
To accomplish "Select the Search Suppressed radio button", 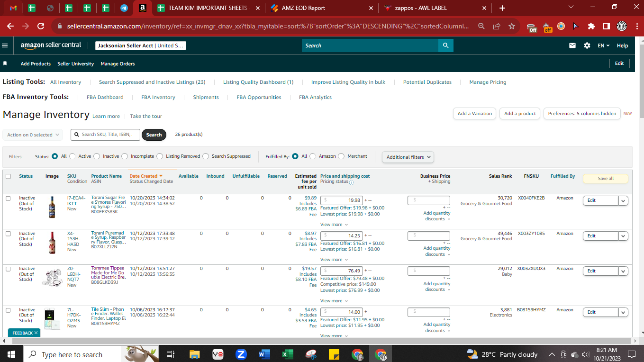I will pos(206,156).
